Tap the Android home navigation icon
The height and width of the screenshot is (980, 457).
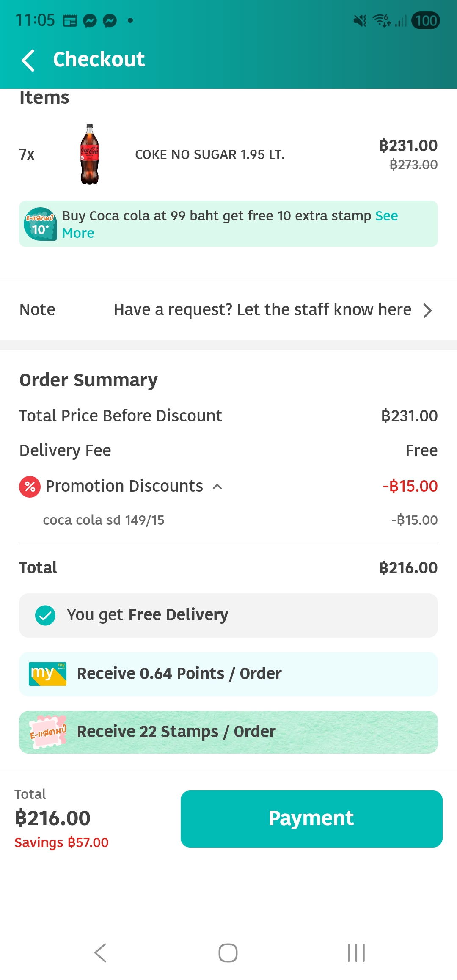click(228, 953)
